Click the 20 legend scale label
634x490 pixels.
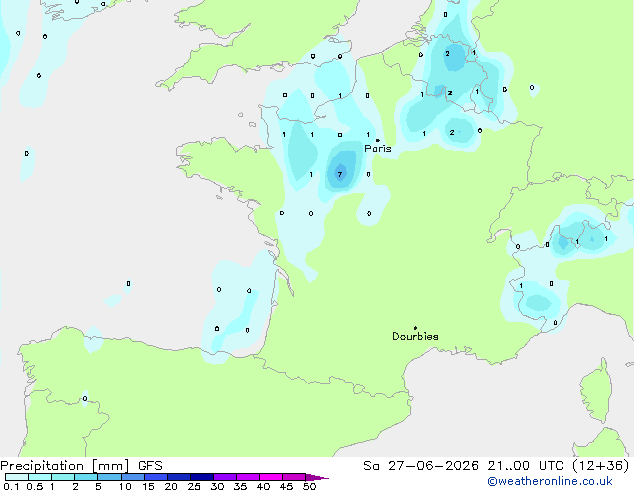(171, 486)
